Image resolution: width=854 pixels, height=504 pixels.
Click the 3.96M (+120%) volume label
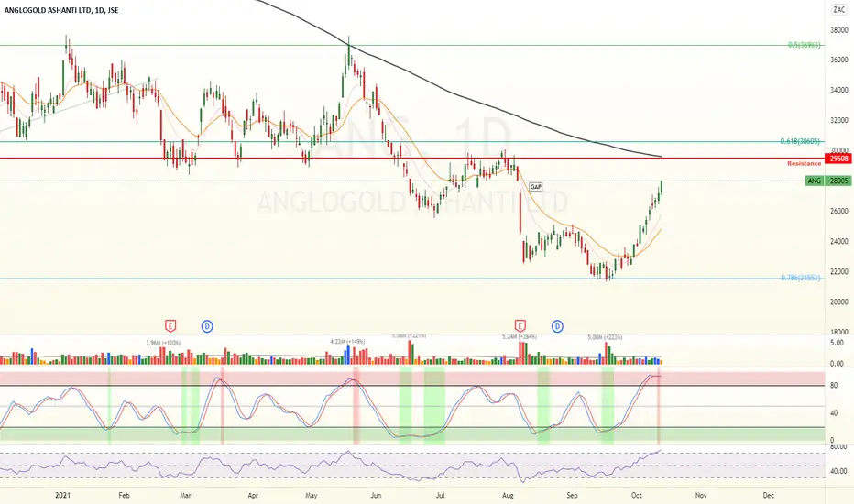[163, 343]
